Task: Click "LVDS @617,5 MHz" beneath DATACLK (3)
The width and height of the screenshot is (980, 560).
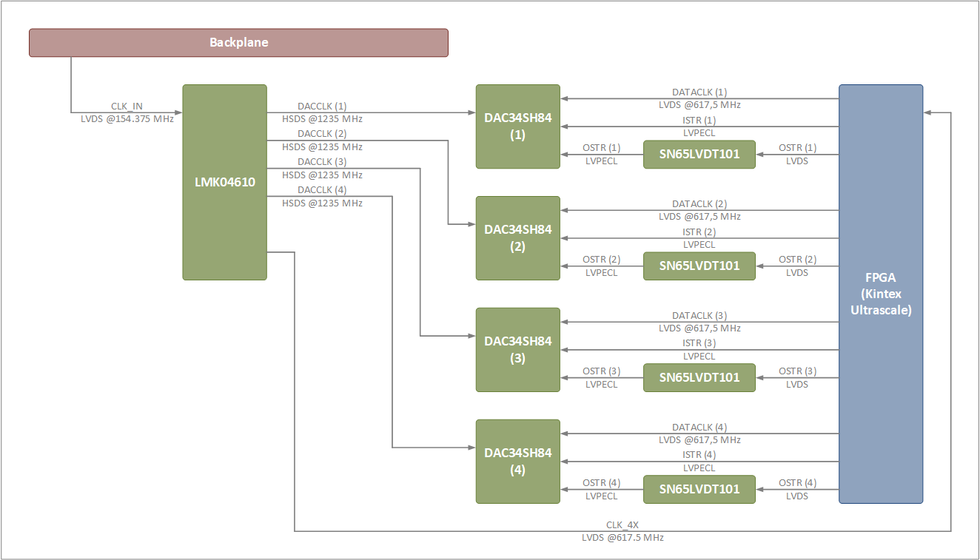Action: pos(699,328)
